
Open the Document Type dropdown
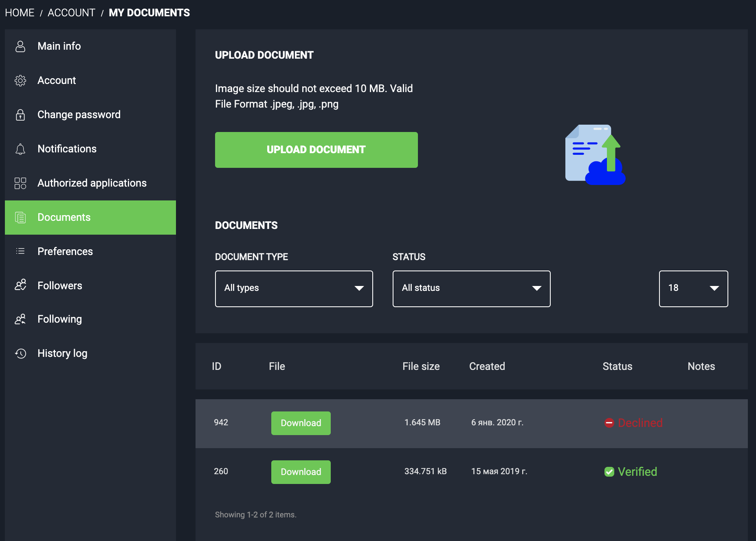point(294,288)
